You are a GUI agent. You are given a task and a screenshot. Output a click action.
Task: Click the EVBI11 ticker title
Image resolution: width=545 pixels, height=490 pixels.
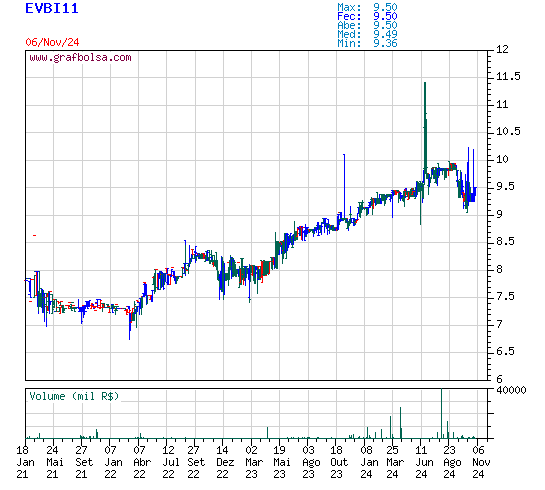(52, 8)
